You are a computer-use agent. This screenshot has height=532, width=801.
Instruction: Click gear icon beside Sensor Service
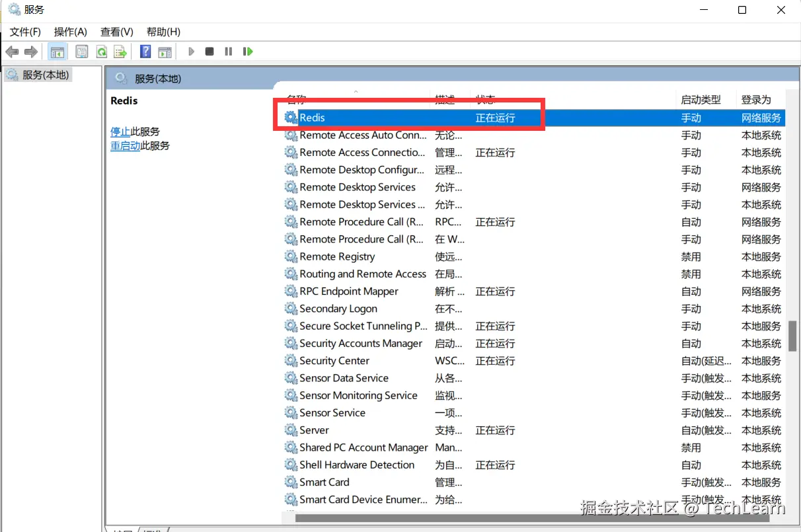point(291,413)
